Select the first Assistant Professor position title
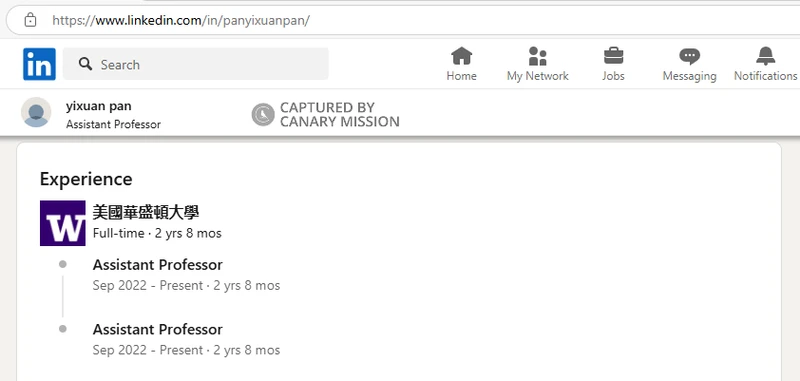This screenshot has height=381, width=800. pyautogui.click(x=158, y=265)
